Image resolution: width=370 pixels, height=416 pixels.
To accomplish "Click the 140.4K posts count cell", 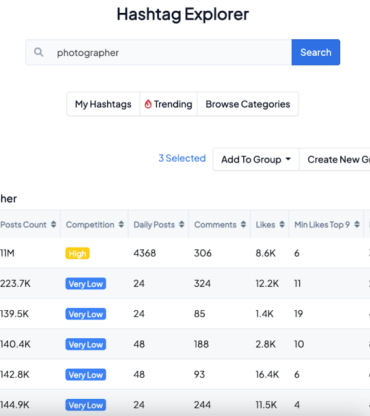I will pyautogui.click(x=15, y=344).
